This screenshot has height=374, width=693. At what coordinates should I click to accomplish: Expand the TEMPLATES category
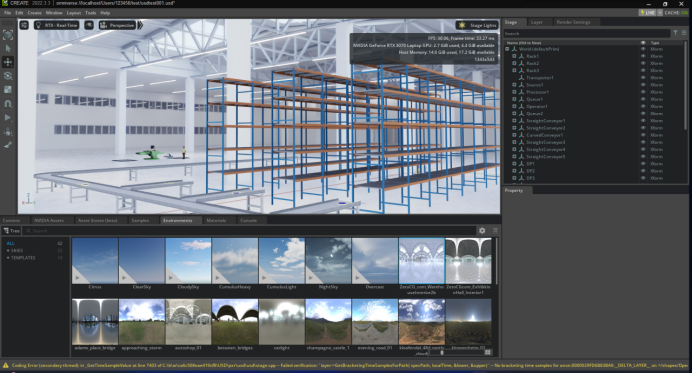[8, 258]
